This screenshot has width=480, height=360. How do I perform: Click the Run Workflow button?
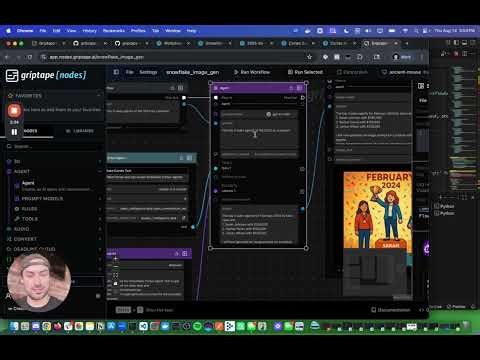(252, 72)
